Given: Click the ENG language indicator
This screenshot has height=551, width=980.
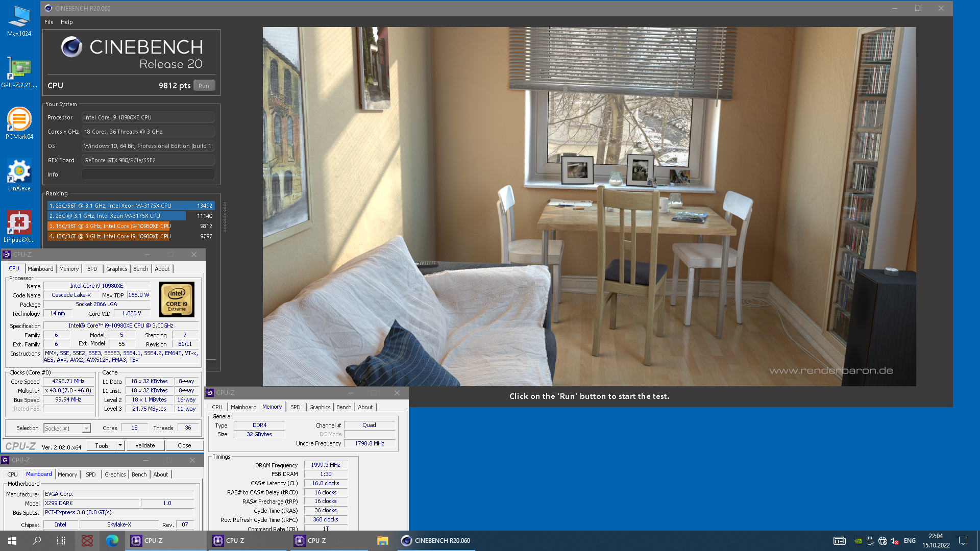Looking at the screenshot, I should pos(910,541).
